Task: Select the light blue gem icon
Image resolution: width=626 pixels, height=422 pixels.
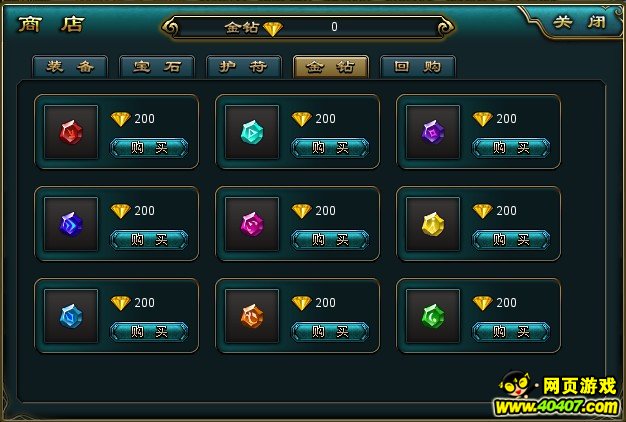Action: coord(71,316)
